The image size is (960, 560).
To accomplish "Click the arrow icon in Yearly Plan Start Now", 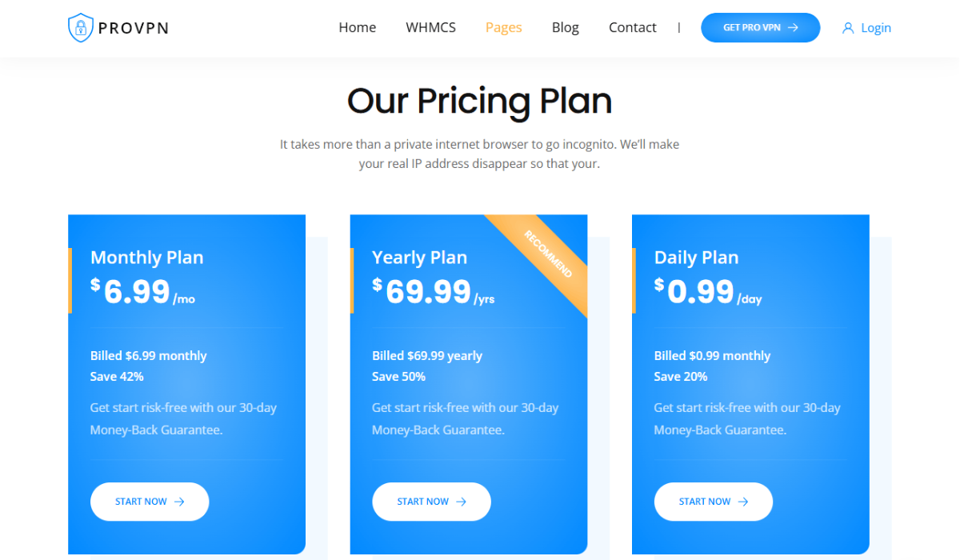I will click(x=461, y=502).
